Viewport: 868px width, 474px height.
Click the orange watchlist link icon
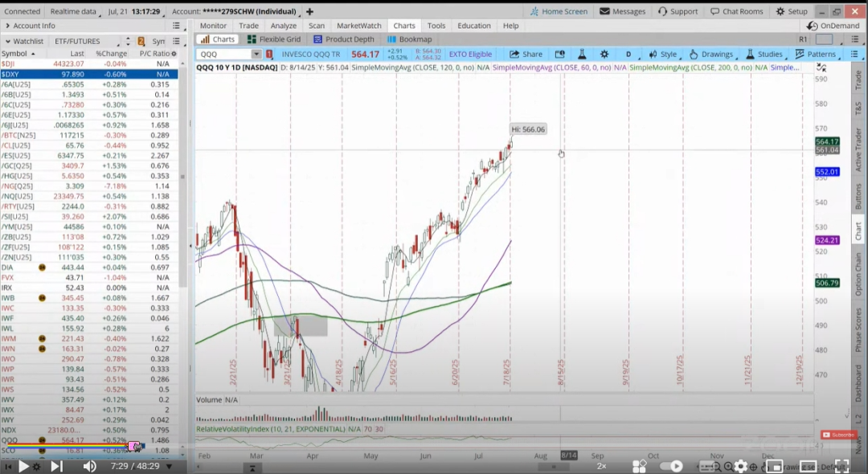tap(141, 41)
